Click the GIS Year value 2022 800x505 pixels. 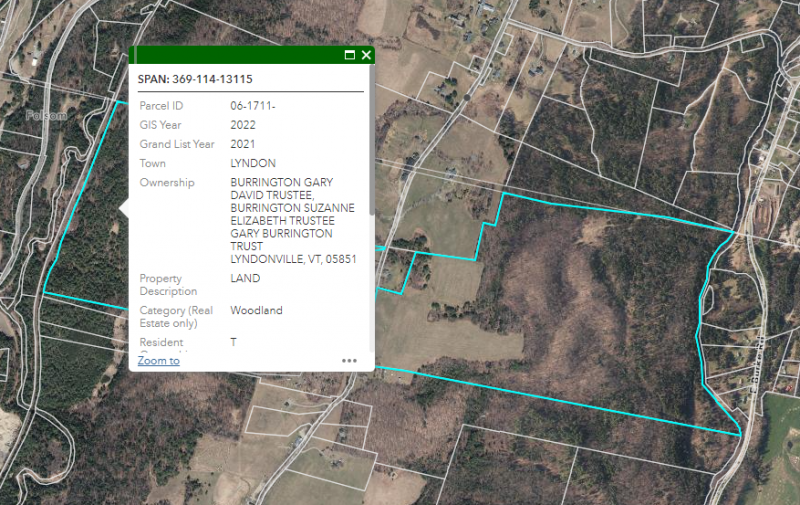pyautogui.click(x=243, y=125)
